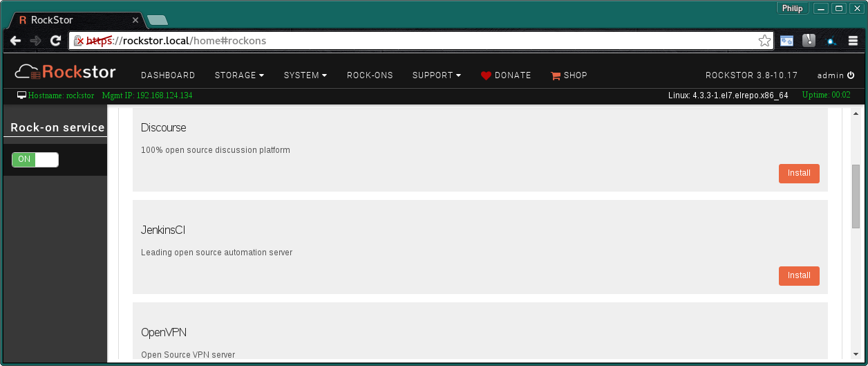Install the Discourse Rock-on
Image resolution: width=868 pixels, height=366 pixels.
tap(799, 174)
